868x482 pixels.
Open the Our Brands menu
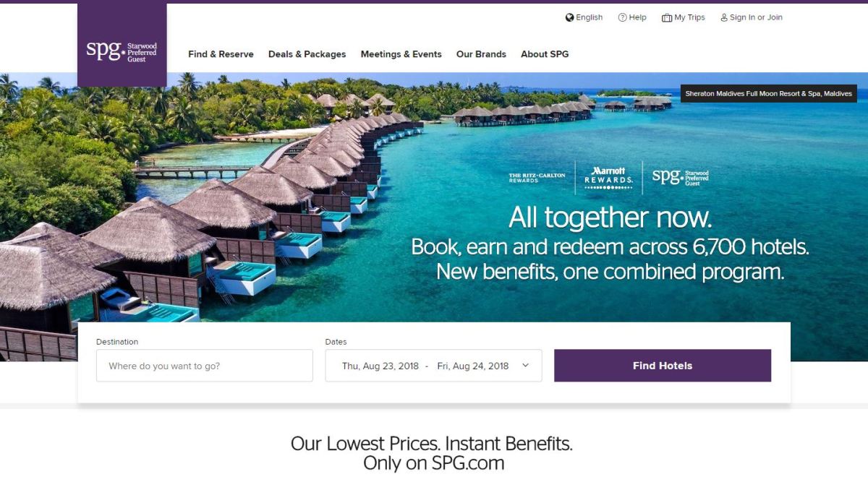click(x=481, y=54)
